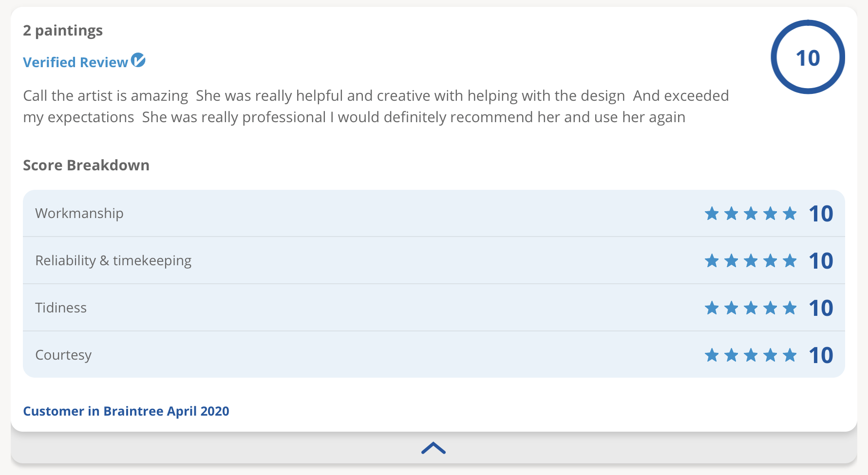Click the Courtesy star rating

750,355
